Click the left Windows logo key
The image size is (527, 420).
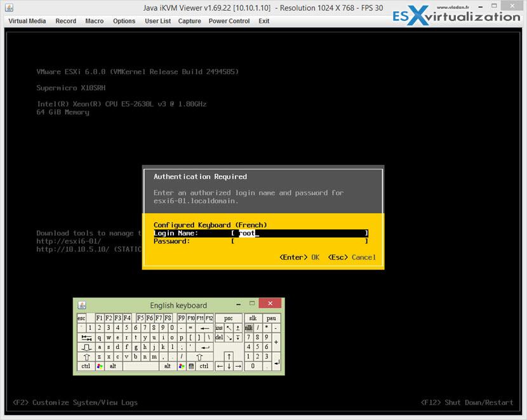tap(100, 366)
